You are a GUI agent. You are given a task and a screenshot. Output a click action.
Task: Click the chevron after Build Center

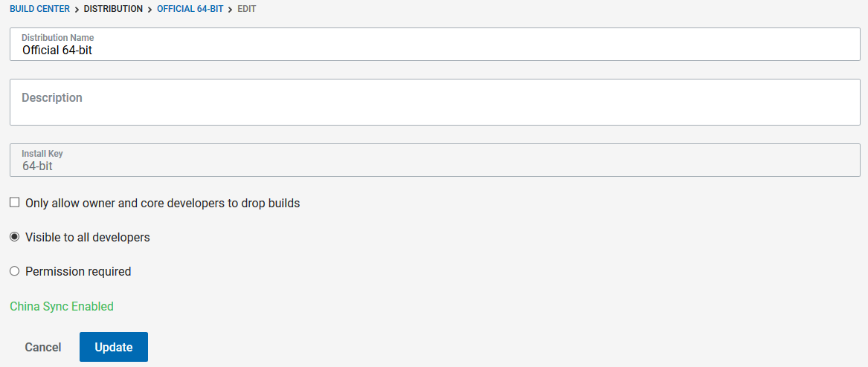pyautogui.click(x=77, y=10)
